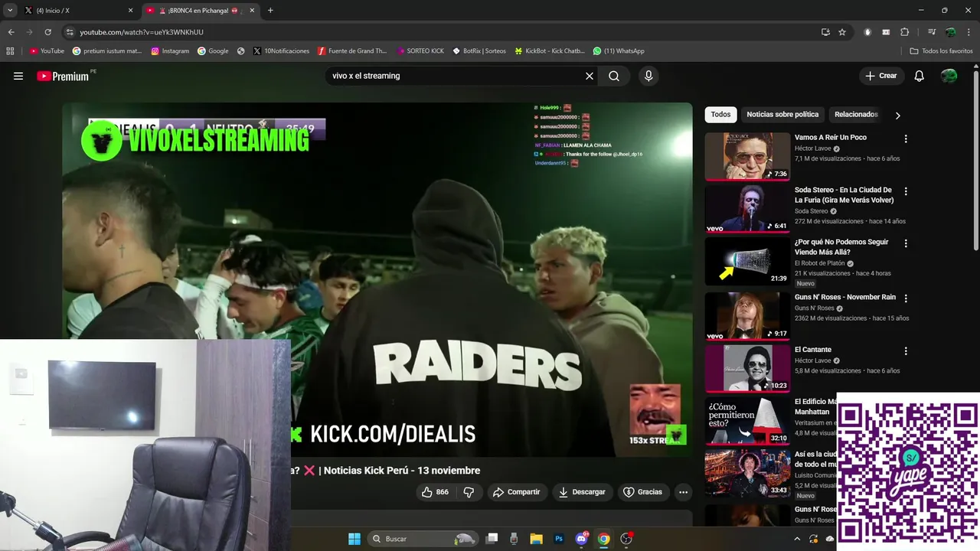Open the Vamos A Reír Un Poco thumbnail
Image resolution: width=980 pixels, height=551 pixels.
(747, 157)
